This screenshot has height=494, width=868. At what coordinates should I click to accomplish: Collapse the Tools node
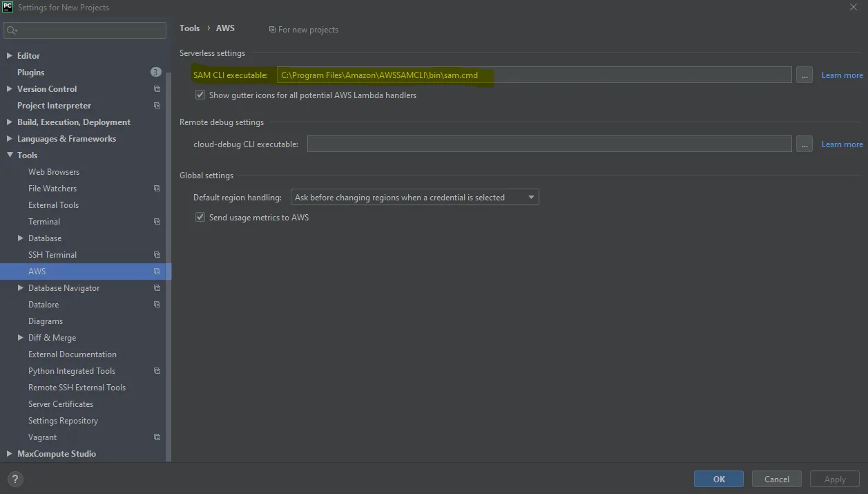pyautogui.click(x=9, y=155)
